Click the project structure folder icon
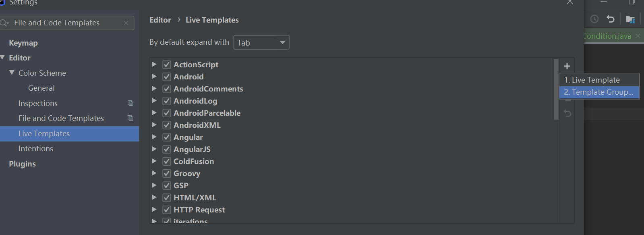This screenshot has height=235, width=644. pos(630,19)
